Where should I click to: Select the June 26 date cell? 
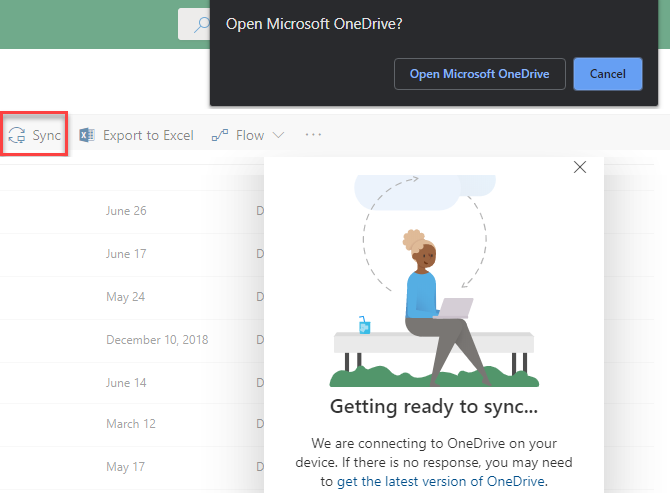coord(126,211)
